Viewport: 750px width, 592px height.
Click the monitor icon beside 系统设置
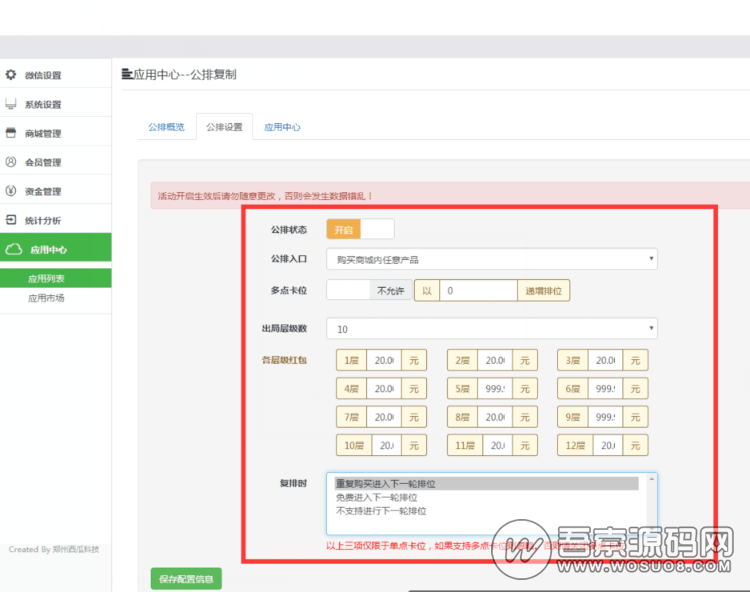[11, 104]
